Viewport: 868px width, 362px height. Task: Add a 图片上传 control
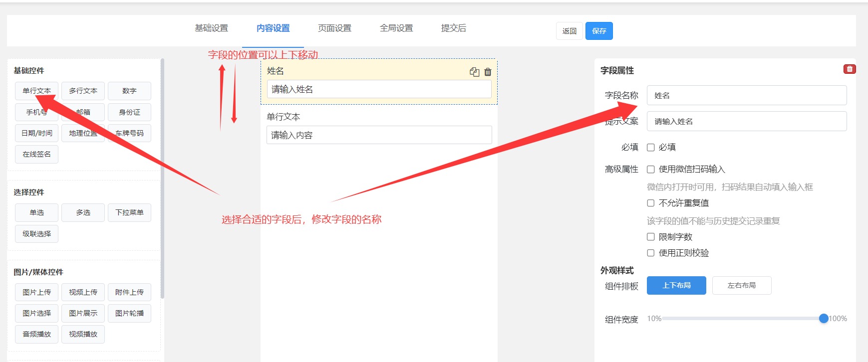pos(36,292)
